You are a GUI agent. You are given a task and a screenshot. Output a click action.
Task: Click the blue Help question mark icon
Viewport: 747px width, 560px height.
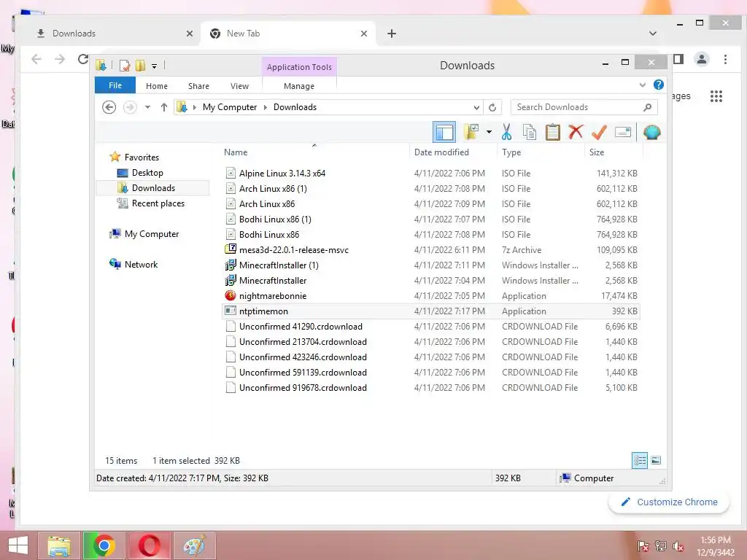coord(659,85)
